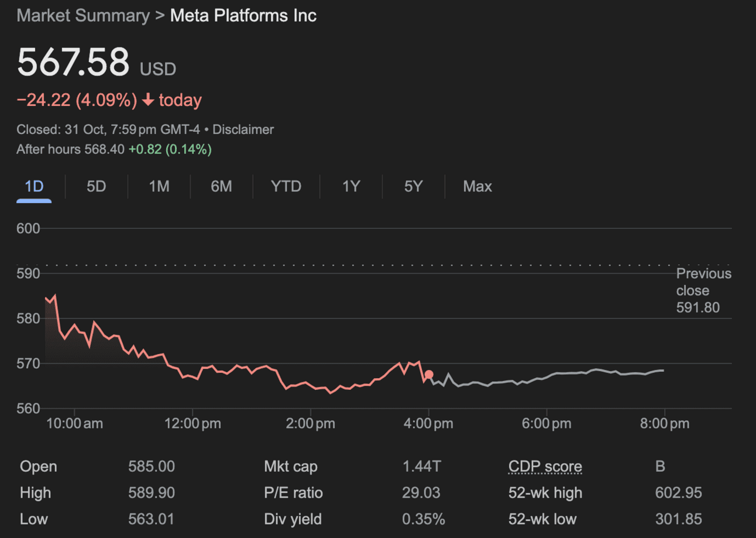Switch to the 1D chart tab

34,187
